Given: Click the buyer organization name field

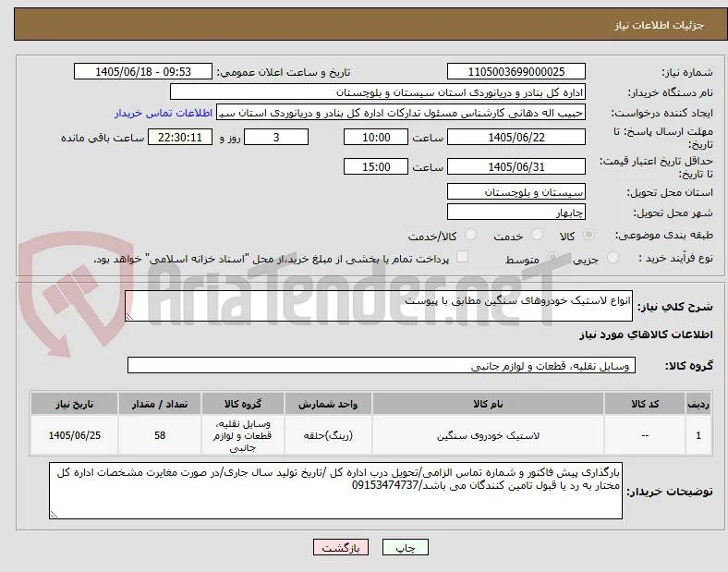Looking at the screenshot, I should pyautogui.click(x=378, y=91).
